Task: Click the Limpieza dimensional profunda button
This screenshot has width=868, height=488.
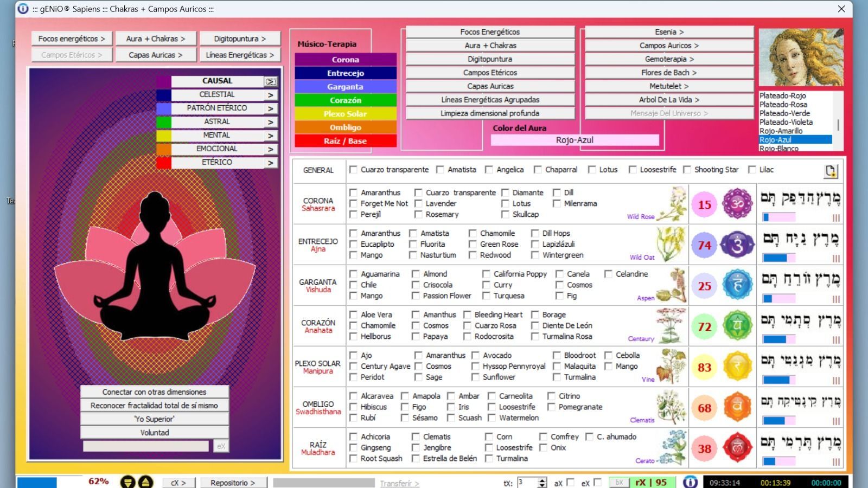Action: 490,113
